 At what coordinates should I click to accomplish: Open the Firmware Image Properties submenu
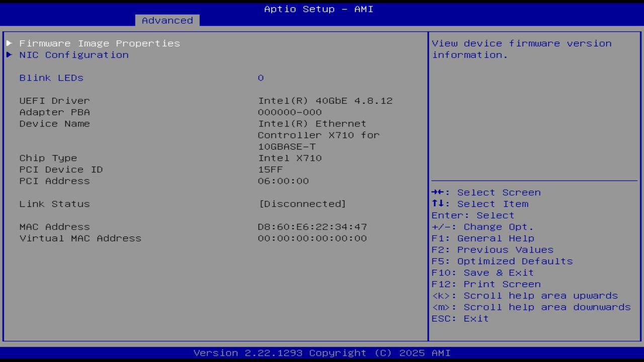click(x=99, y=43)
